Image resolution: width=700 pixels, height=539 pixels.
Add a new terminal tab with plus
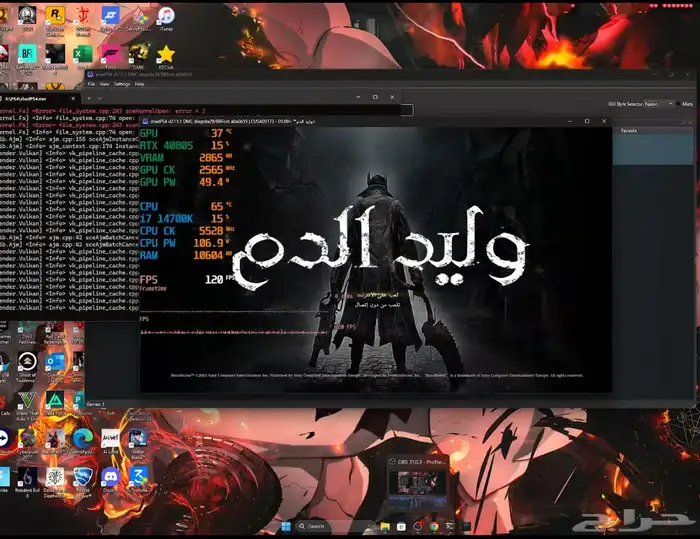[89, 98]
